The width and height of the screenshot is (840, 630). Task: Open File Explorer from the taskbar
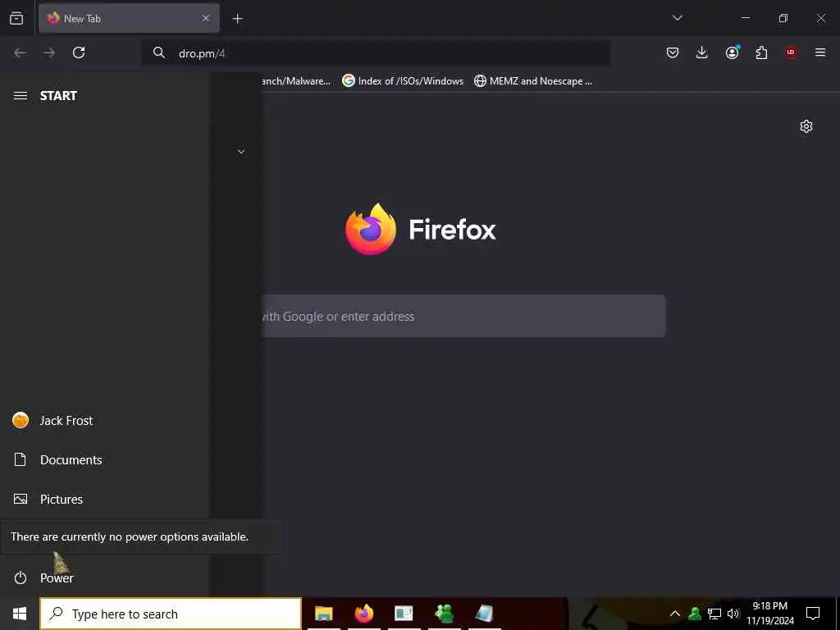tap(323, 614)
